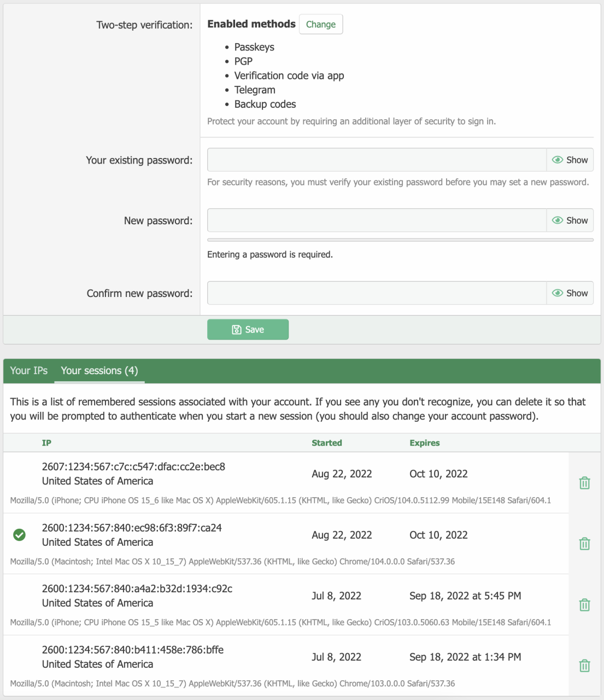Image resolution: width=604 pixels, height=700 pixels.
Task: Click the Chrome/103.0.0.0 Macintosh user agent
Action: pos(232,684)
